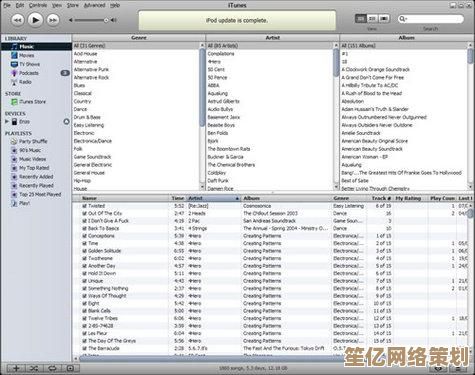This screenshot has height=375, width=475.
Task: Open the Edit menu
Action: click(20, 5)
